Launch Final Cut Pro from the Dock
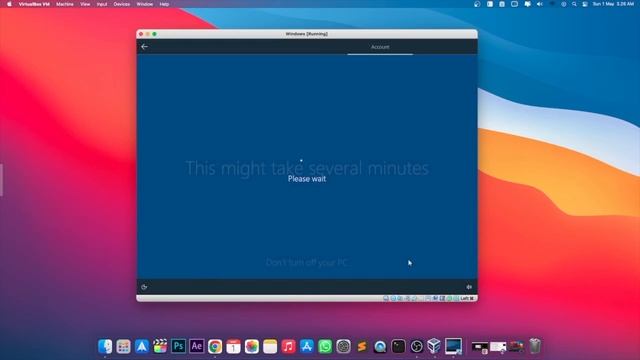This screenshot has width=640, height=360. [160, 346]
